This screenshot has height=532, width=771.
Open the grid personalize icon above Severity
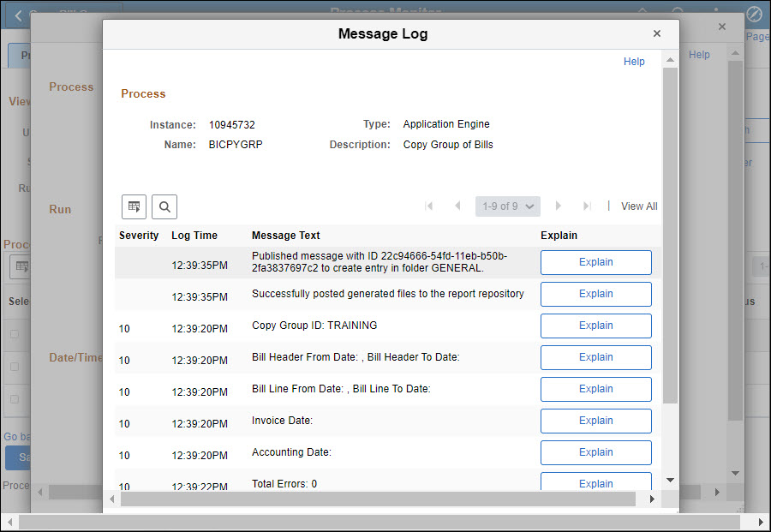click(x=134, y=206)
